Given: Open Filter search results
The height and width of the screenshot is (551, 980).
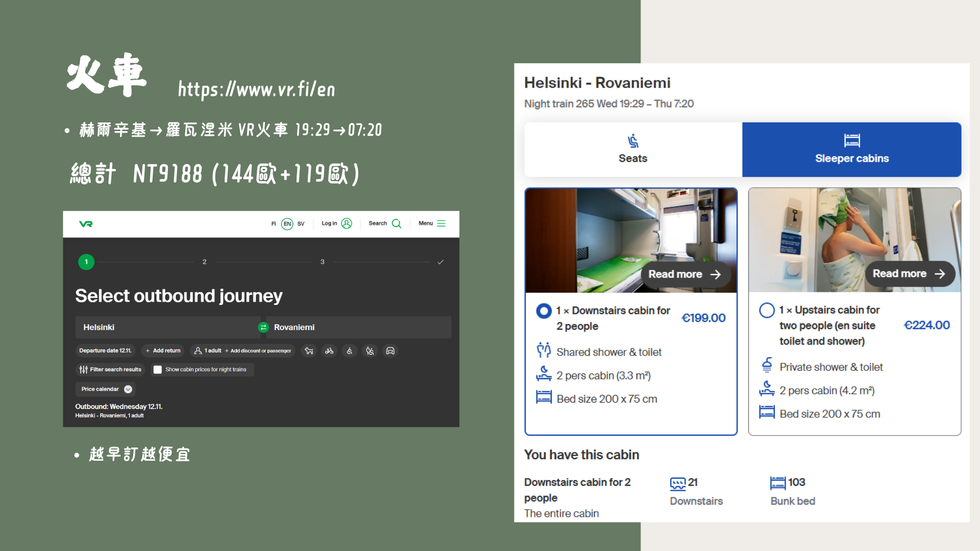Looking at the screenshot, I should coord(110,369).
